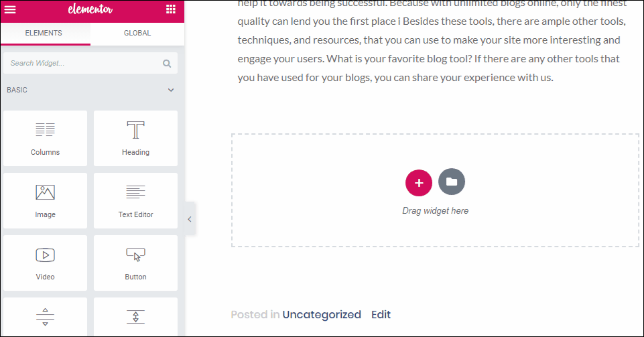The image size is (644, 337).
Task: Switch to the Elements tab
Action: pos(45,33)
